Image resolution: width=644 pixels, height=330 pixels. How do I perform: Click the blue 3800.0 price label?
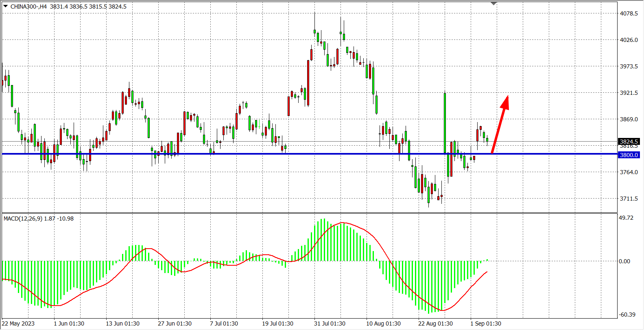629,155
